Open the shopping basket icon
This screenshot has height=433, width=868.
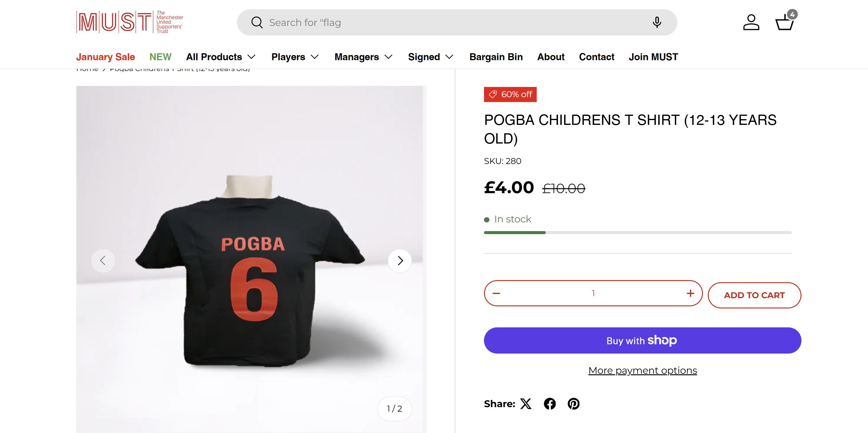tap(785, 23)
